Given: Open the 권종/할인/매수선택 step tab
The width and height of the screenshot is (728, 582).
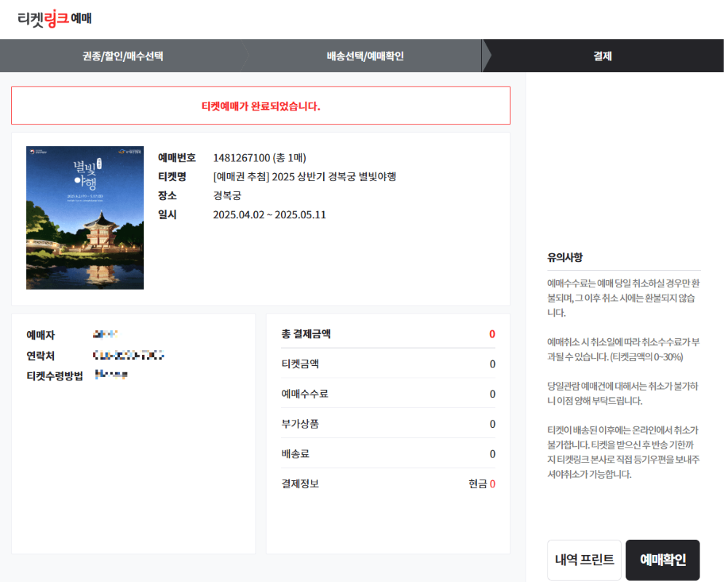Looking at the screenshot, I should [123, 55].
